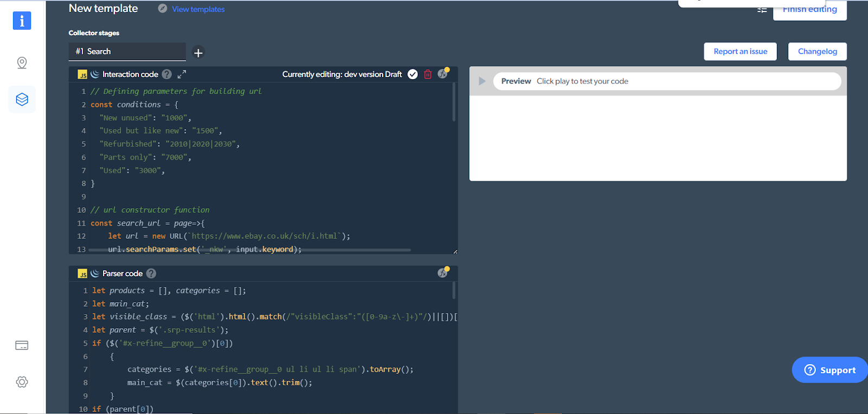This screenshot has width=868, height=414.
Task: Click parser line 'let products = [], categories = [];'
Action: click(169, 291)
